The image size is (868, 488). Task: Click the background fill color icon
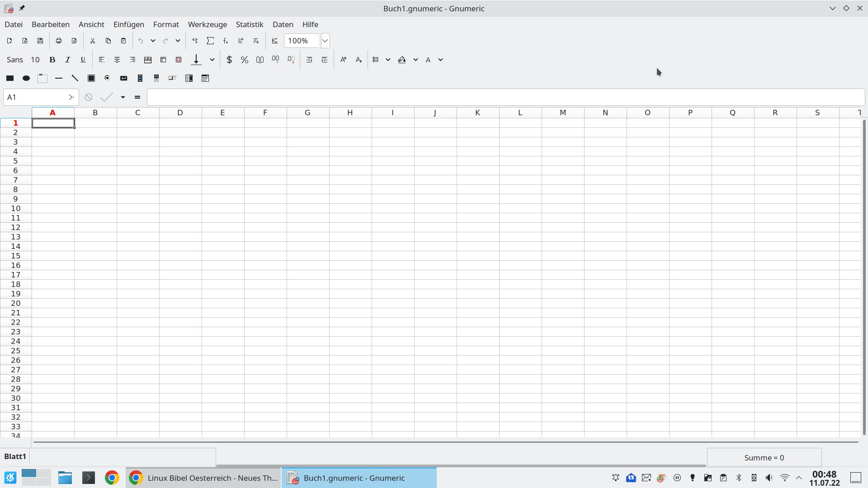[402, 60]
